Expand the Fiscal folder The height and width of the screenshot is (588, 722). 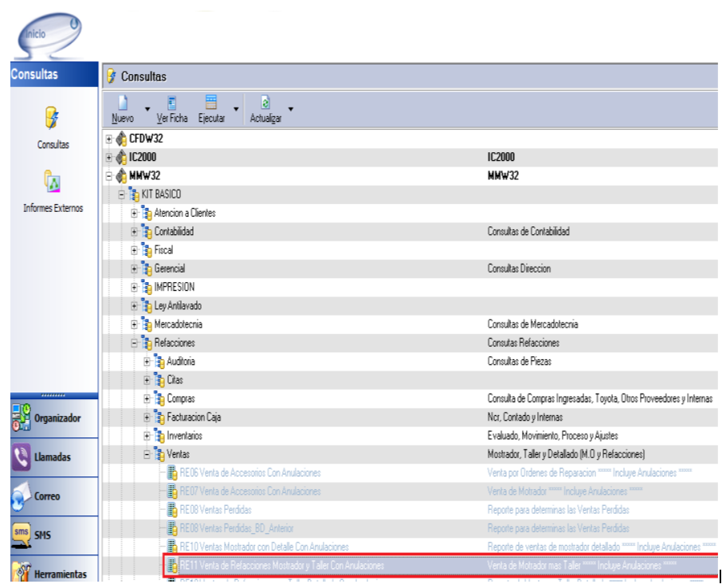(134, 250)
